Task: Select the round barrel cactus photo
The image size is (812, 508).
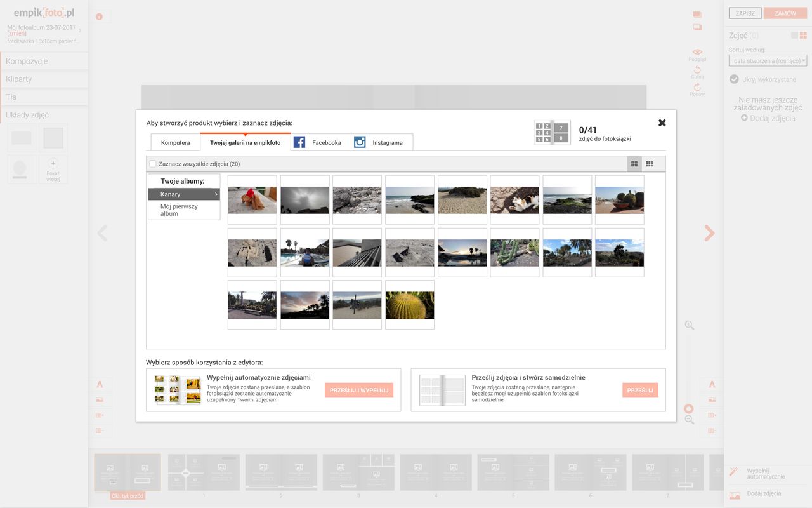Action: (410, 305)
